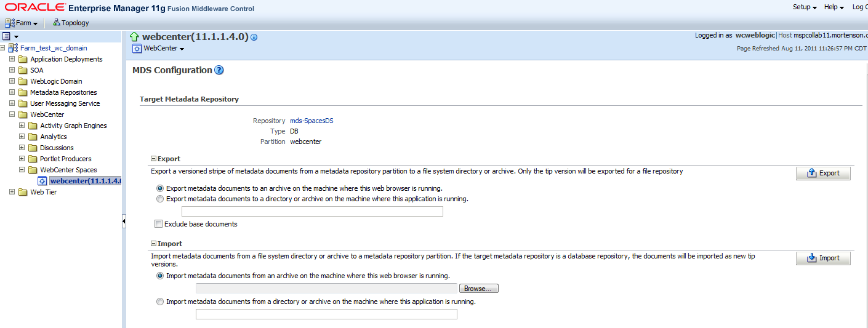
Task: Expand the Web Tier node
Action: pyautogui.click(x=12, y=192)
